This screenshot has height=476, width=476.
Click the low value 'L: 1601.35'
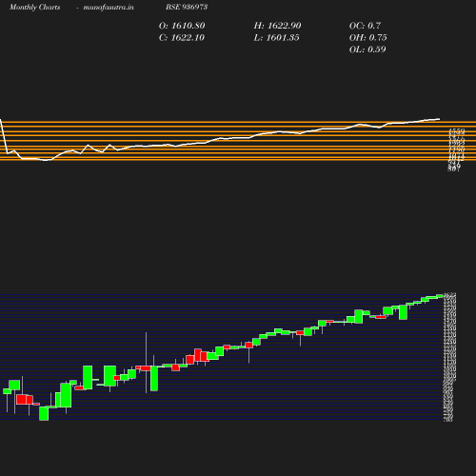point(276,37)
